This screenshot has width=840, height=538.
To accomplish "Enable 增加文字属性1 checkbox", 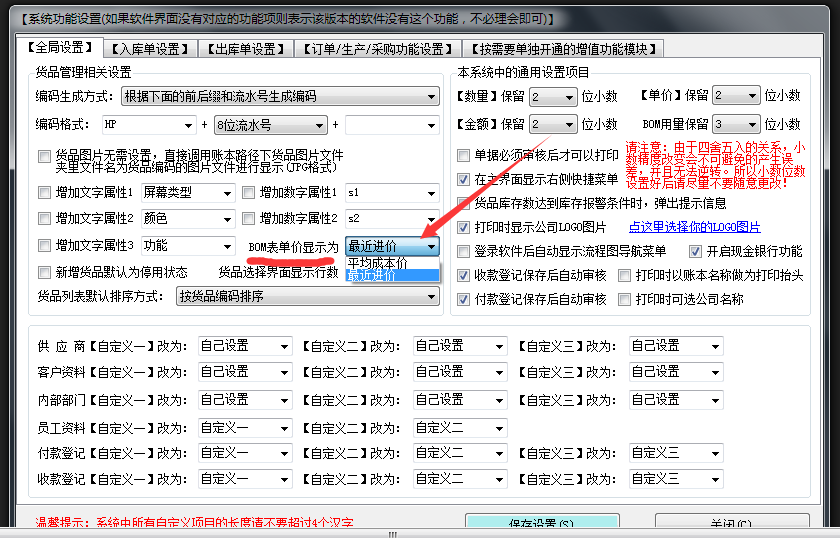I will coord(44,192).
